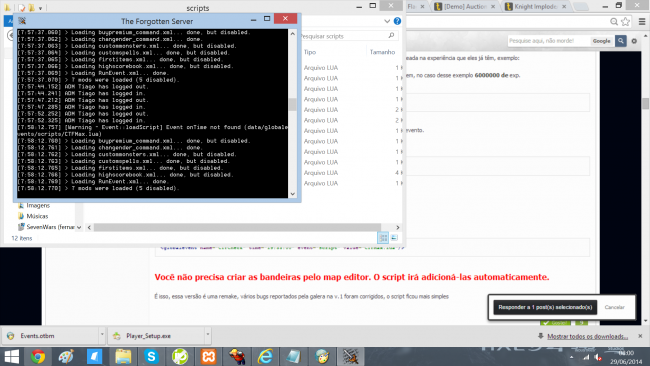This screenshot has width=650, height=366.
Task: Switch Explorer to details view icon
Action: 383,238
